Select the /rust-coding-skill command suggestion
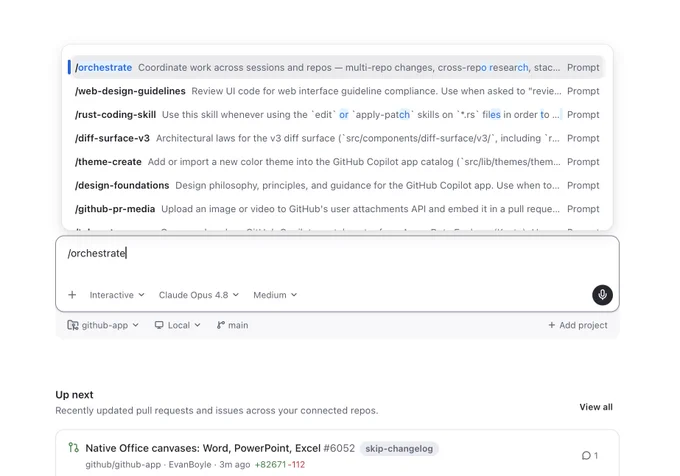The image size is (680, 476). (337, 114)
